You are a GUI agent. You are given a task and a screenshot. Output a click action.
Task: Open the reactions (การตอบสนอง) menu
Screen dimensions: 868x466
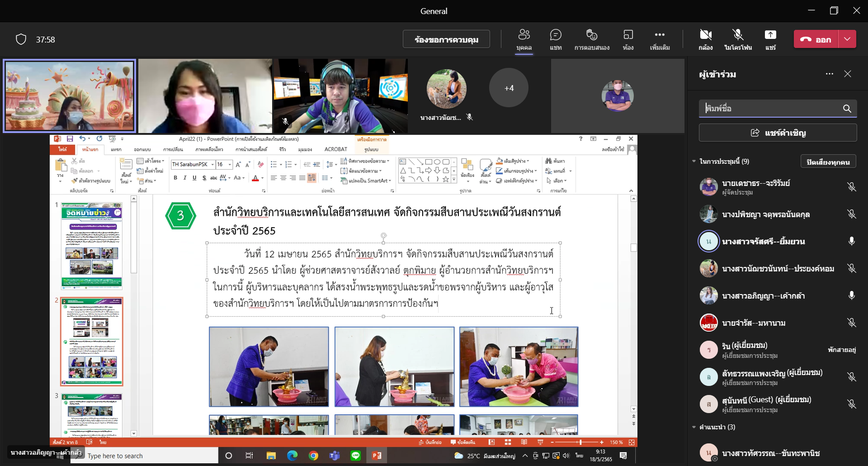point(592,39)
